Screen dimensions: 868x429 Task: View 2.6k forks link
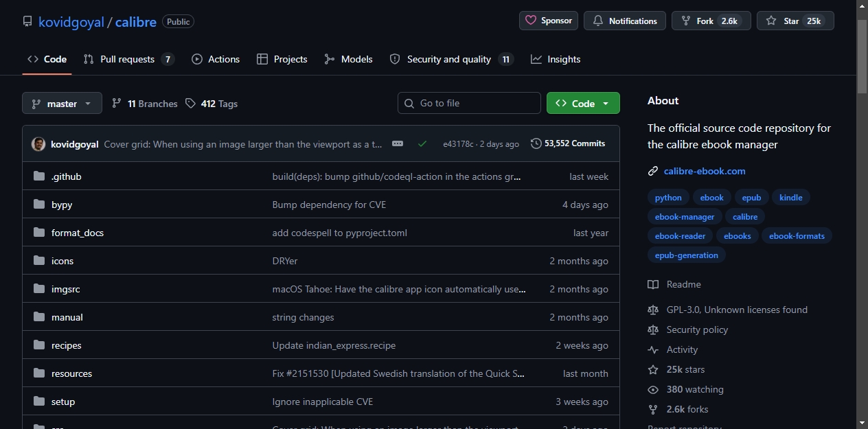[678, 409]
